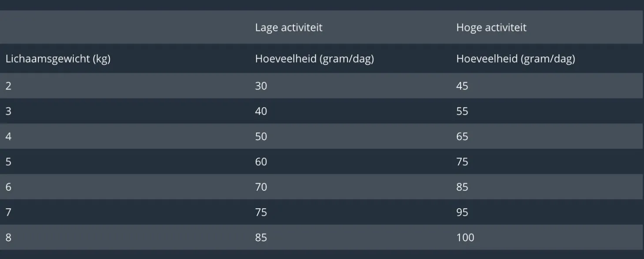Viewport: 644px width, 259px height.
Task: Select the low activity value 50
Action: point(261,136)
